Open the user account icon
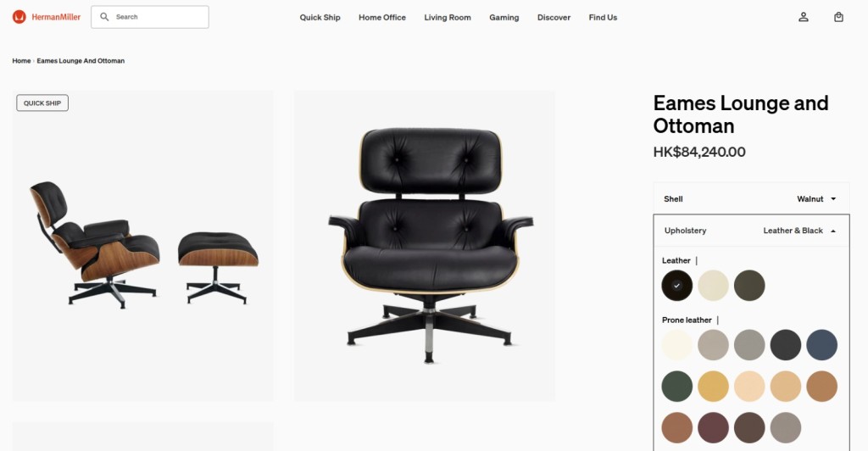 coord(804,17)
